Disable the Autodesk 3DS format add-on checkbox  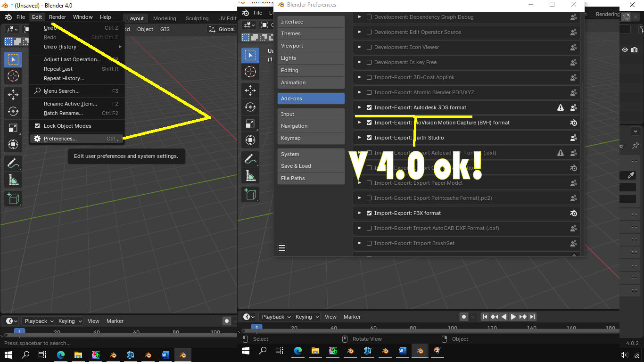coord(369,107)
